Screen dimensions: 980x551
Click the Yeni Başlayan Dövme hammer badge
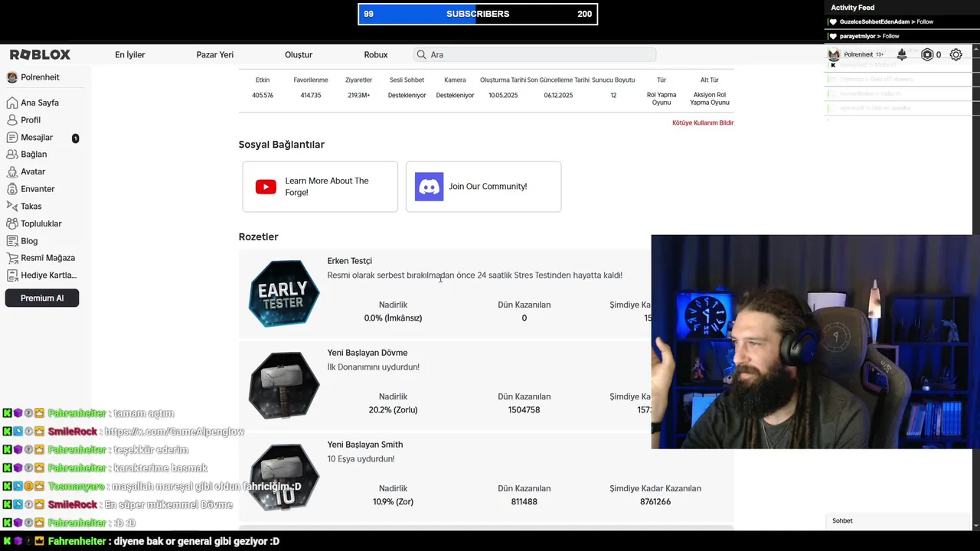click(x=284, y=386)
